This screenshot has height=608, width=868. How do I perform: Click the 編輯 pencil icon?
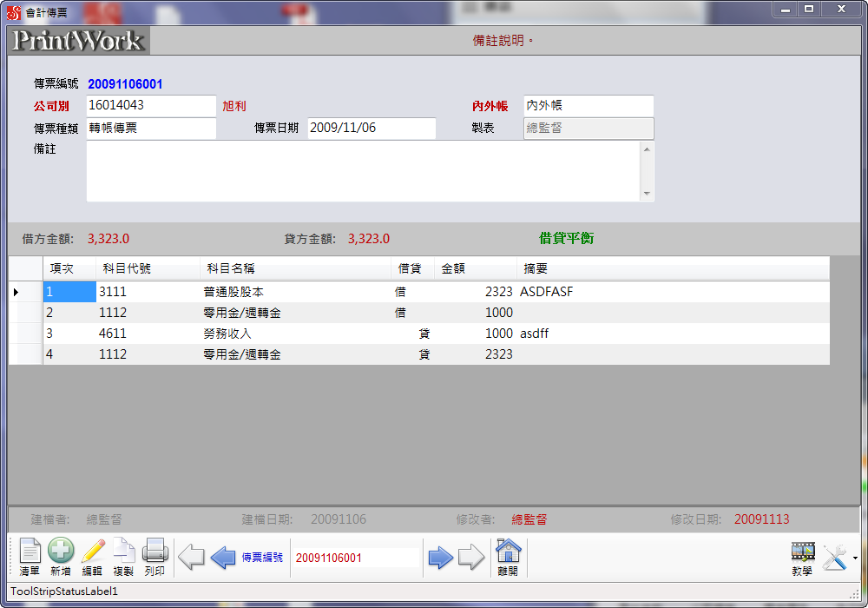click(92, 556)
